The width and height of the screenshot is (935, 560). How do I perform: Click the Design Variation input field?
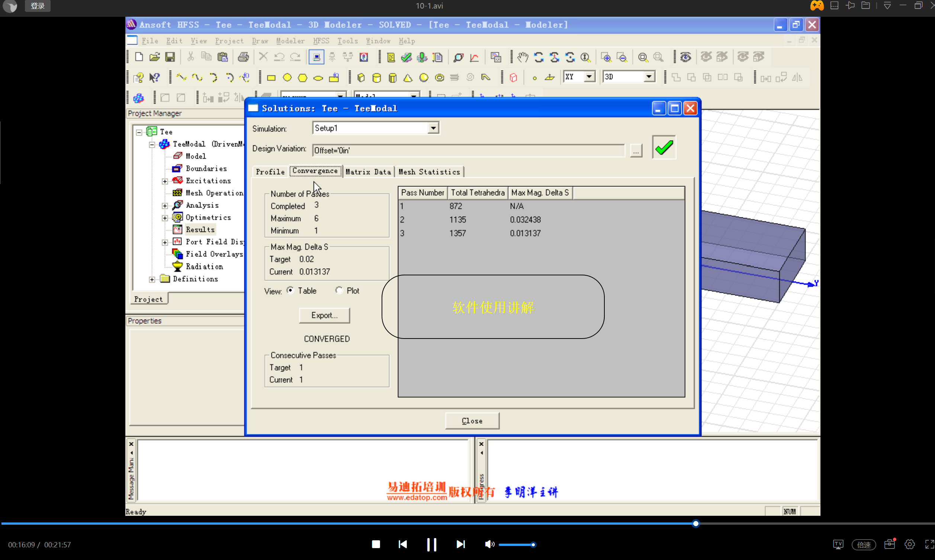pyautogui.click(x=468, y=150)
